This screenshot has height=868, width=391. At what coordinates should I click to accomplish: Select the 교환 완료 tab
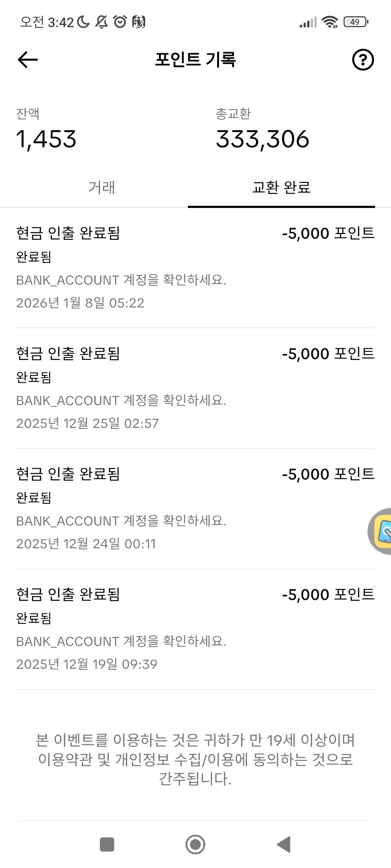pyautogui.click(x=281, y=188)
